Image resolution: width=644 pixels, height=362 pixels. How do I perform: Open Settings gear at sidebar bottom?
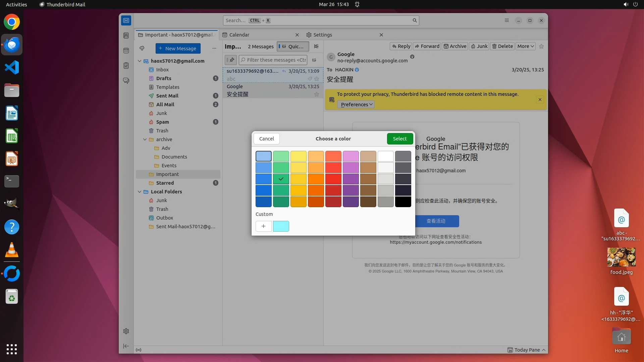pyautogui.click(x=126, y=331)
